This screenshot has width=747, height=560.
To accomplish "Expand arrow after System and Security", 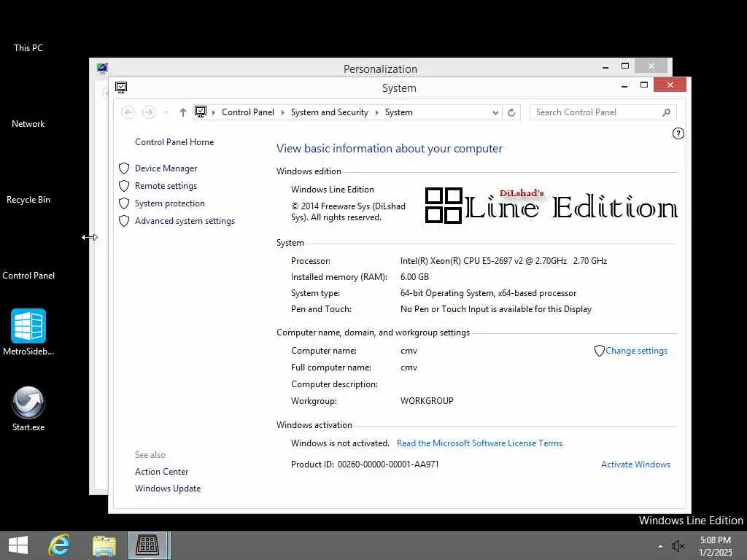I will (x=377, y=112).
